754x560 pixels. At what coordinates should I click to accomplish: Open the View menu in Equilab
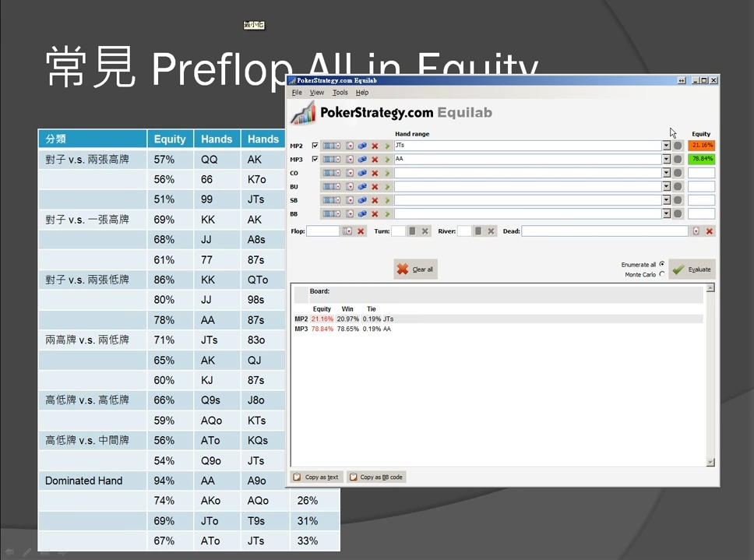coord(317,92)
